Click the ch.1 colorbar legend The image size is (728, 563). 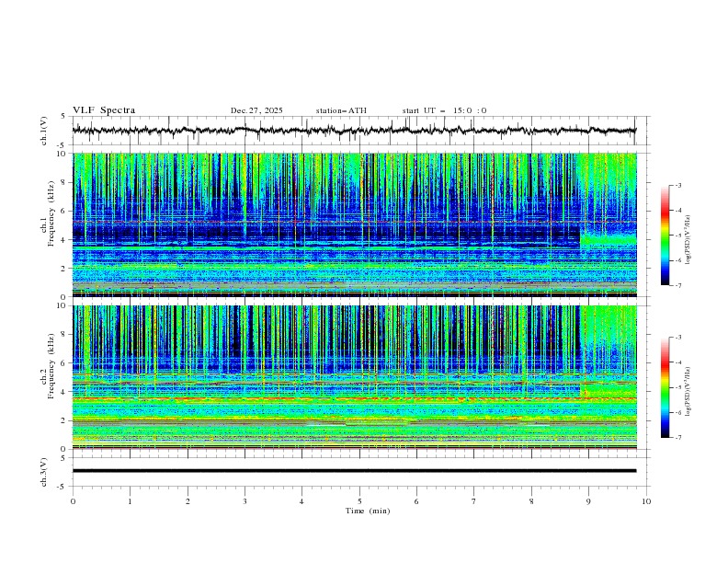click(665, 236)
